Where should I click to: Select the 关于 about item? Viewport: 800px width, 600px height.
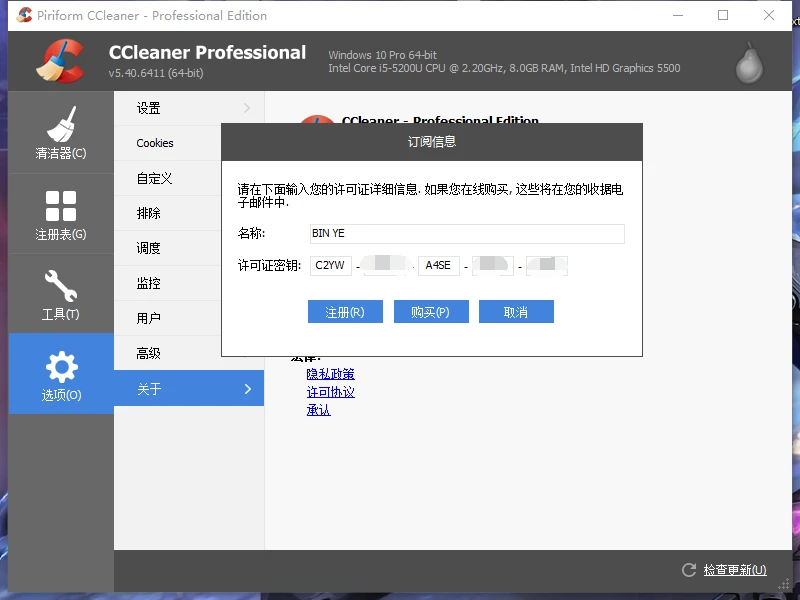point(189,389)
